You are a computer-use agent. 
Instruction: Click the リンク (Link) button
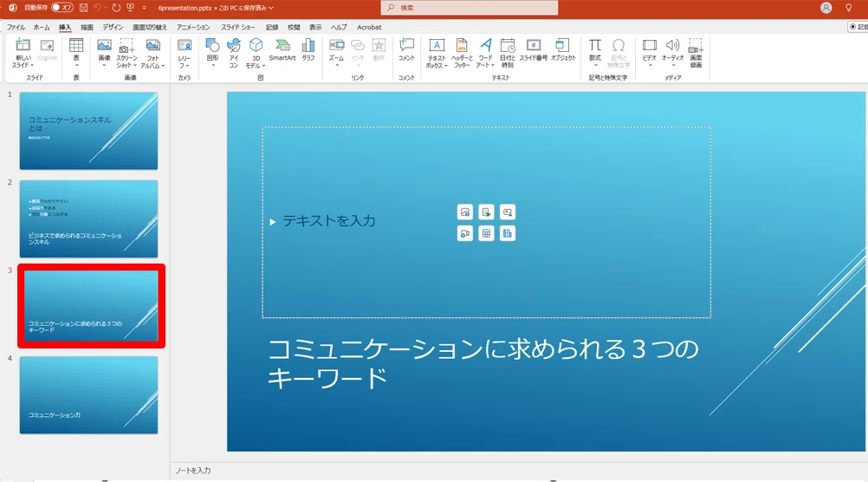point(358,53)
